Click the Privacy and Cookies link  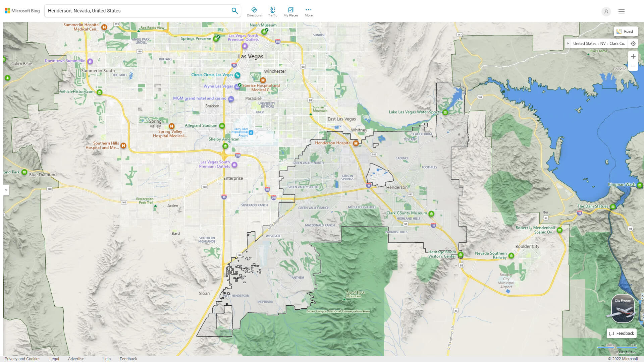tap(22, 358)
